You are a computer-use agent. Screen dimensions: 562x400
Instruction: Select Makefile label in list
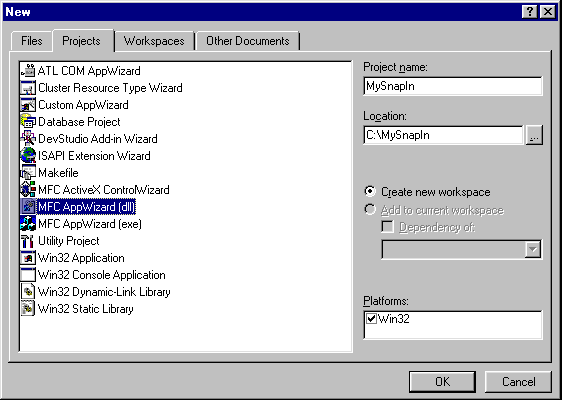(58, 173)
